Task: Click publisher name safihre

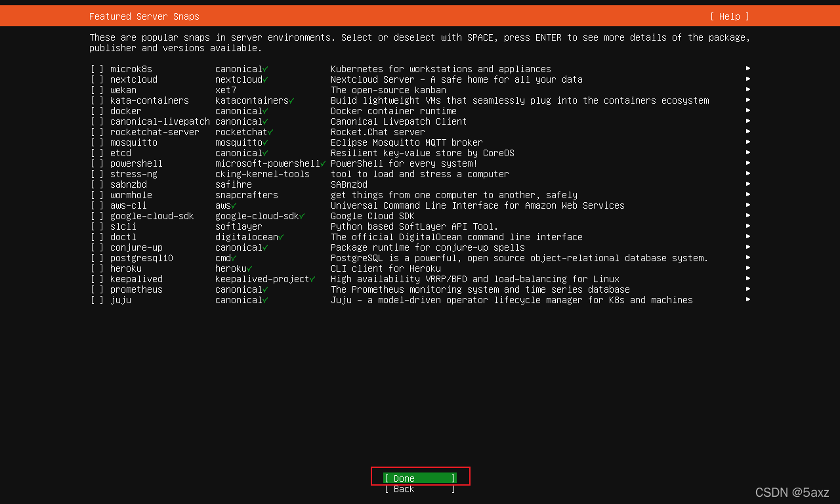Action: click(234, 184)
